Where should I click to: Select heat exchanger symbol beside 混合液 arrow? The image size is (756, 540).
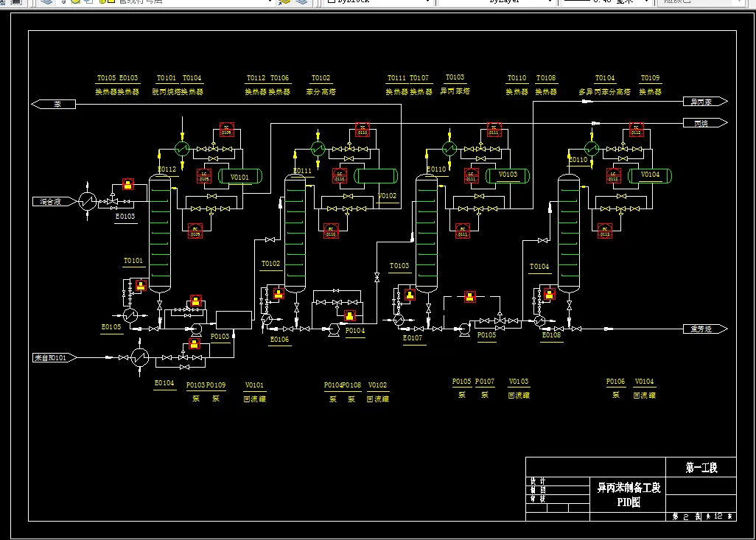click(x=88, y=201)
